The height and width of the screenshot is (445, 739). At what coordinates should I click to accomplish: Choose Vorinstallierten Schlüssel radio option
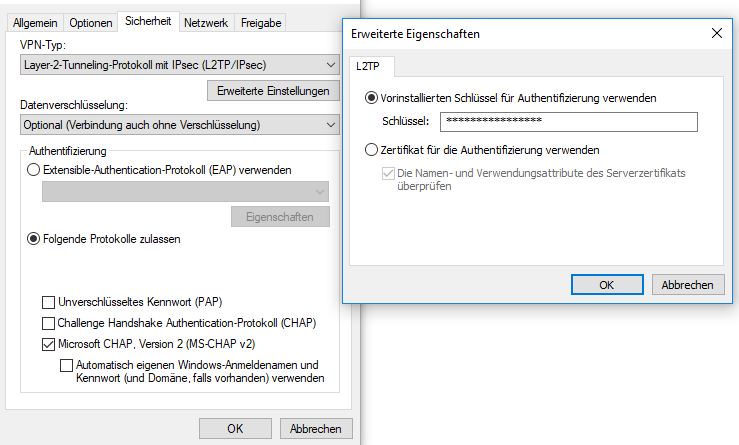click(x=371, y=98)
